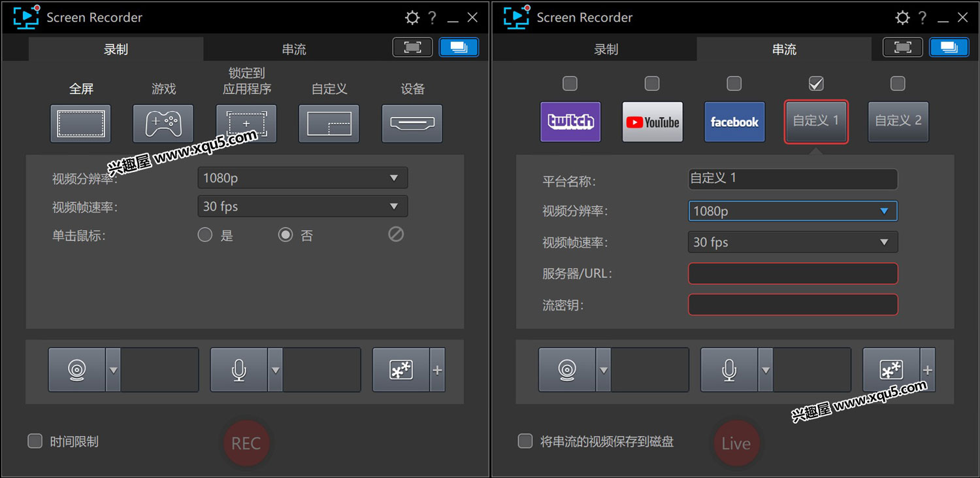Viewport: 980px width, 478px height.
Task: Close the right Screen Recorder window
Action: tap(962, 18)
